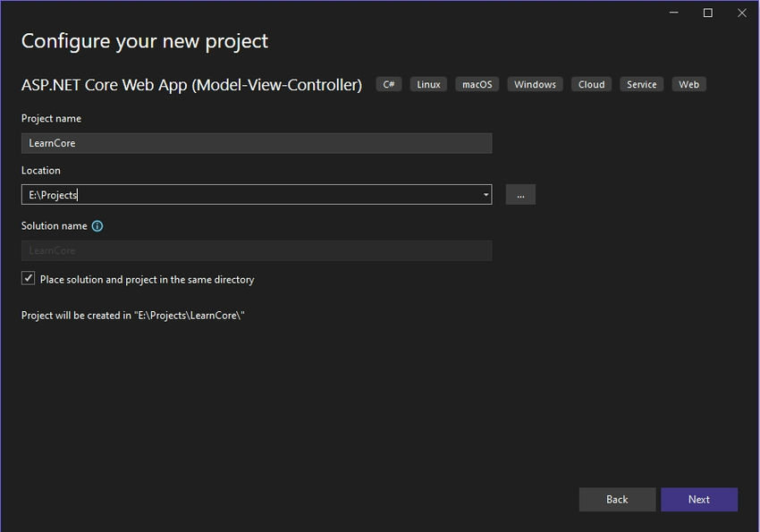Click the Web tag
Screen dimensions: 760x532
tap(688, 84)
